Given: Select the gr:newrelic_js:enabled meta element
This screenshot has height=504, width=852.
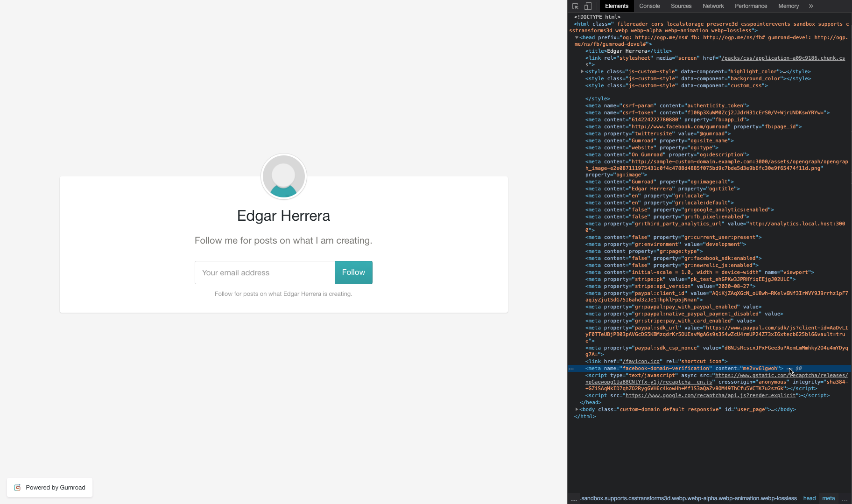Looking at the screenshot, I should coord(672,265).
